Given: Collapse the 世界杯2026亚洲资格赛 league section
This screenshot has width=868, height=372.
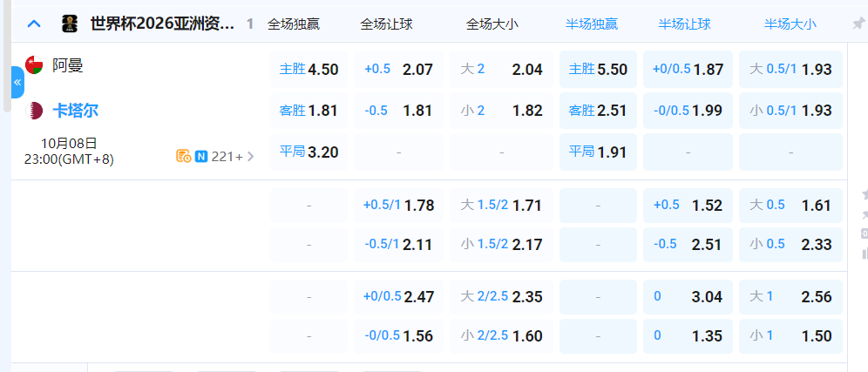Looking at the screenshot, I should 34,24.
